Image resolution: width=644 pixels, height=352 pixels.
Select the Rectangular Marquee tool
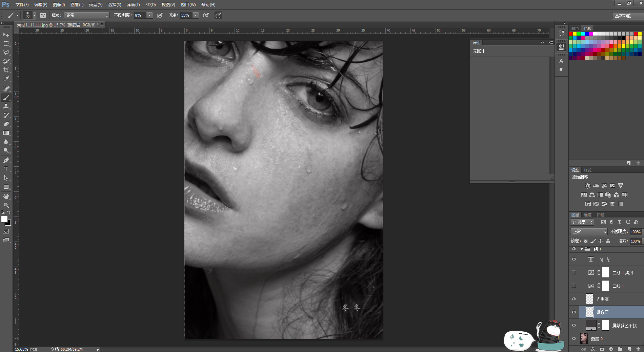tap(6, 44)
